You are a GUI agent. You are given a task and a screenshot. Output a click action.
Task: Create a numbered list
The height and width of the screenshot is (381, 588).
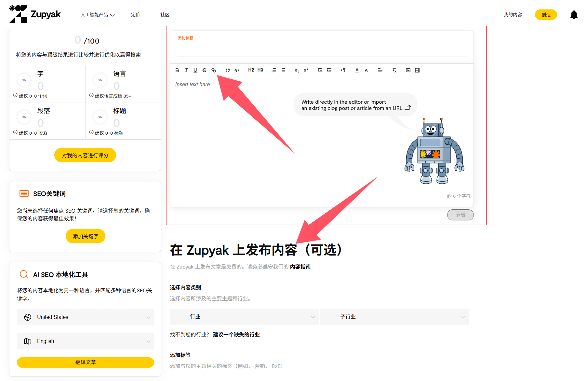(274, 70)
